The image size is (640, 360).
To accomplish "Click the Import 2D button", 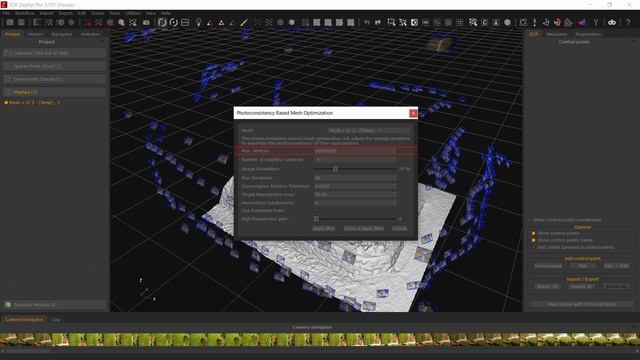I will (x=547, y=287).
